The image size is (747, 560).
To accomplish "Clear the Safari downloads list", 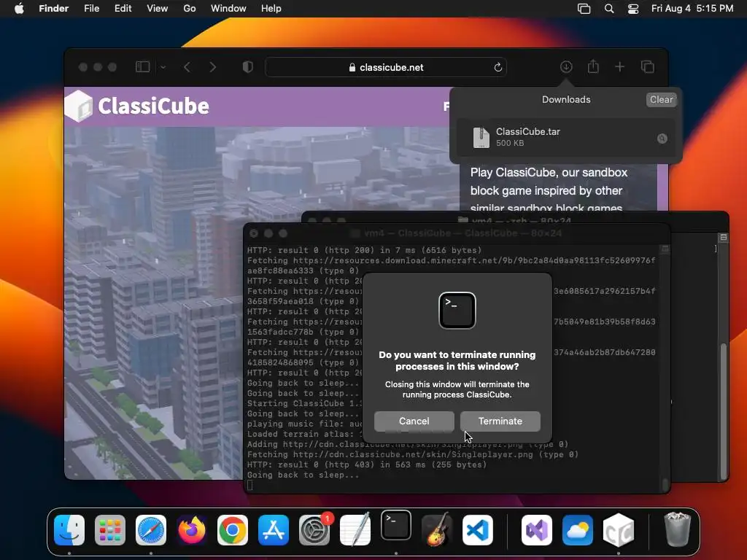I will [x=661, y=99].
